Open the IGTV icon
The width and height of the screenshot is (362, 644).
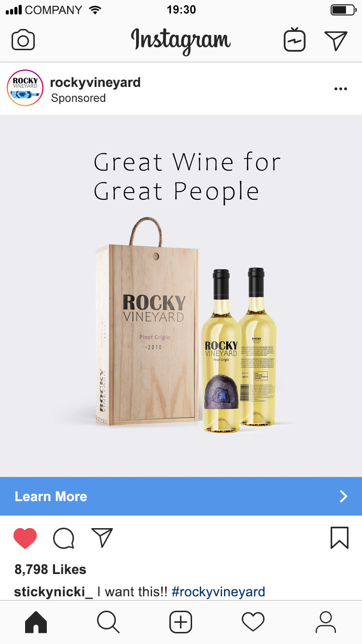click(x=294, y=40)
